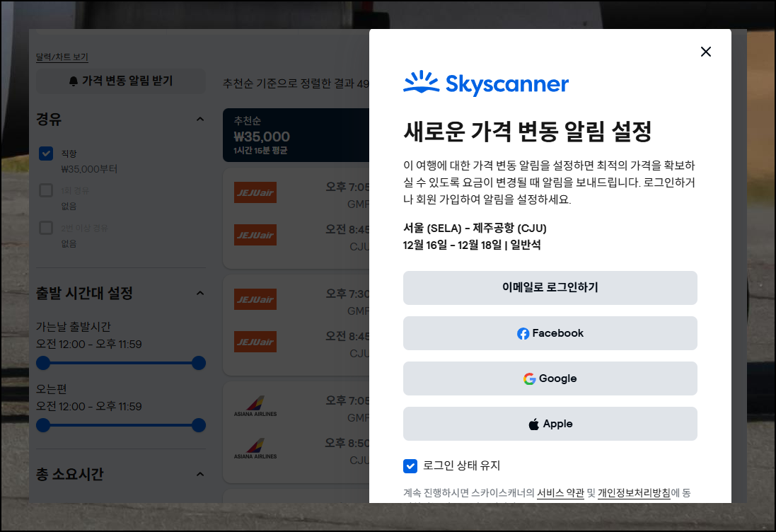Click Asiana Airlines logo on 8:50 PM flight
Image resolution: width=776 pixels, height=532 pixels.
[x=255, y=449]
